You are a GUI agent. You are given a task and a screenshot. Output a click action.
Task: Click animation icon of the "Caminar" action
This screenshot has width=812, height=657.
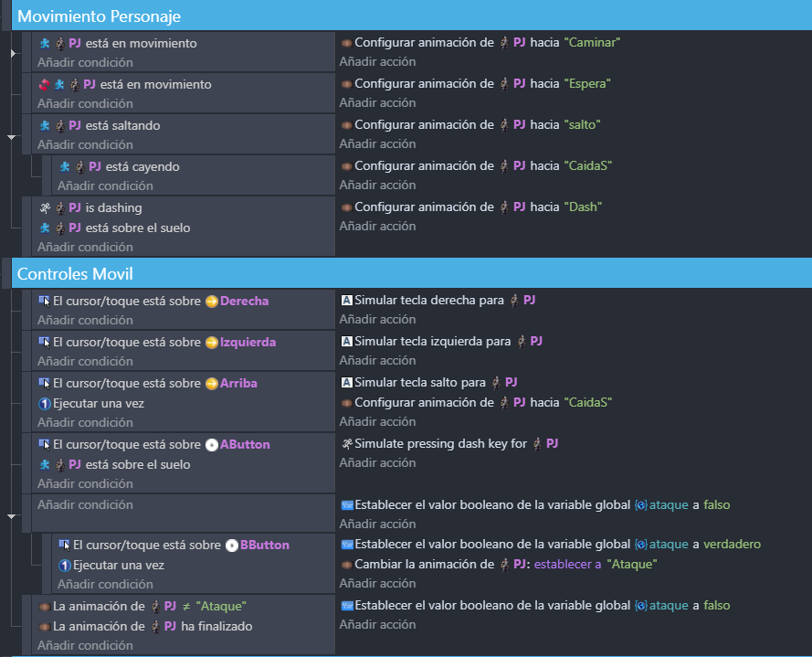pos(346,43)
